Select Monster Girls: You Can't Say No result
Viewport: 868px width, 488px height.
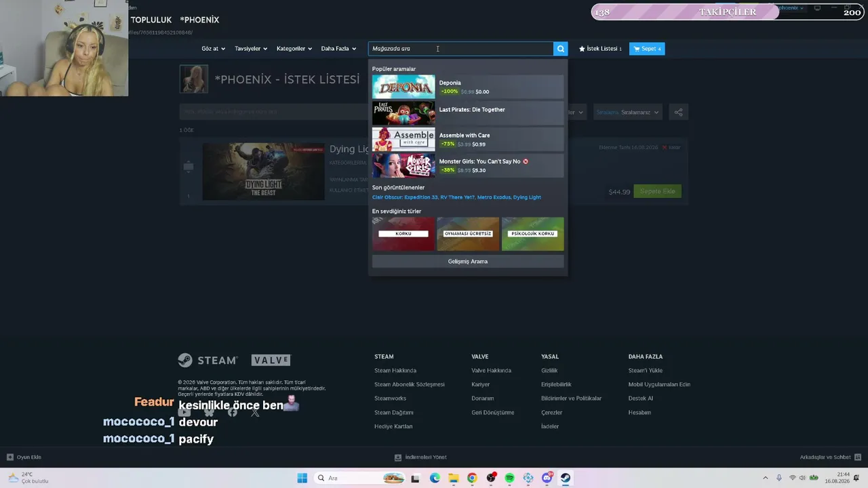click(x=468, y=165)
